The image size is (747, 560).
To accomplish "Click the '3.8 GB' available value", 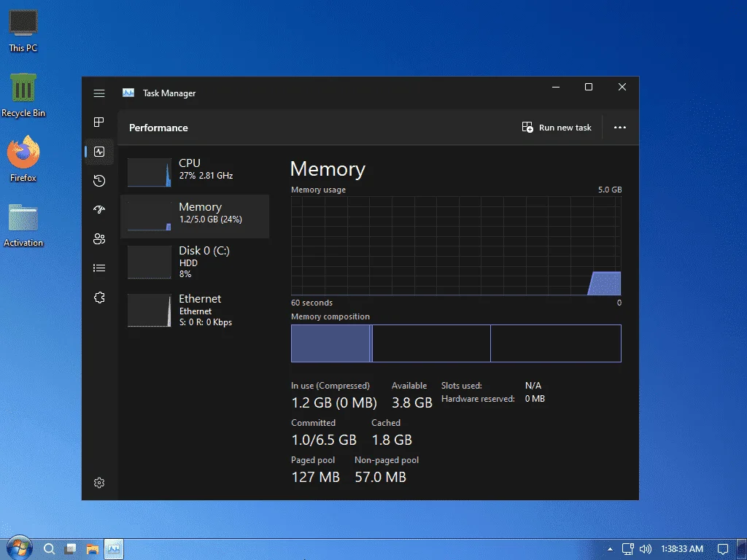I will (x=411, y=402).
